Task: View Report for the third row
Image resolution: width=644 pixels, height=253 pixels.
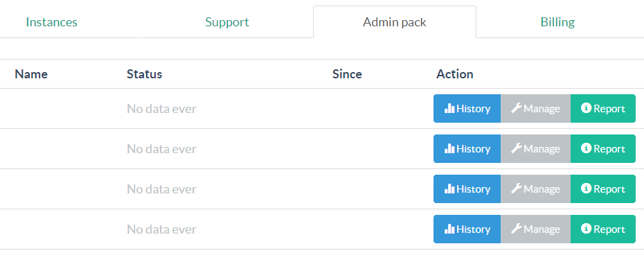Action: coord(603,189)
